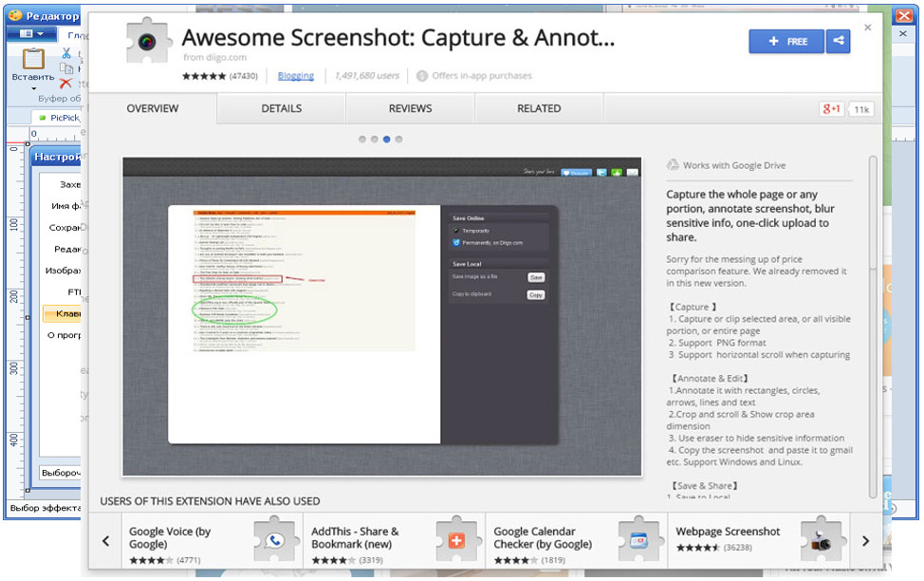
Task: Switch to the DETAILS tab
Action: click(281, 108)
